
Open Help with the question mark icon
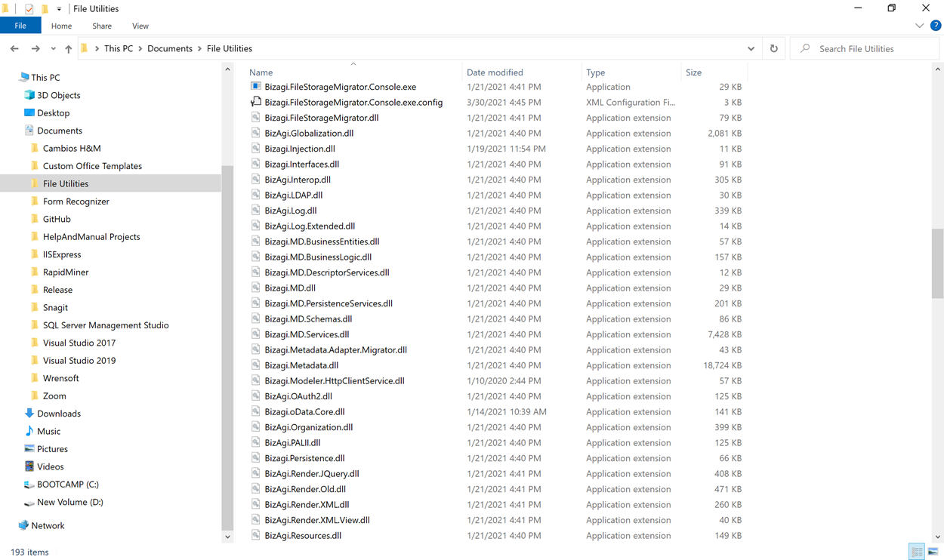(x=935, y=25)
